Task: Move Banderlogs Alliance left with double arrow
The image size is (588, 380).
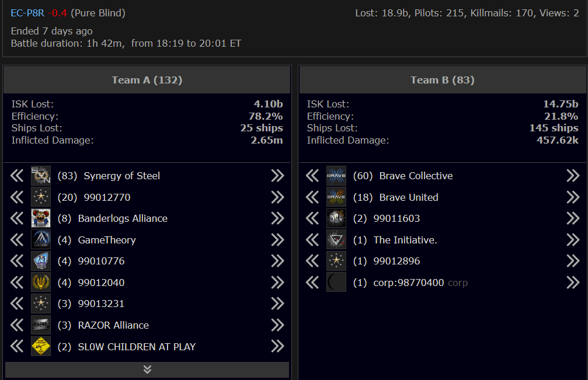Action: click(x=17, y=218)
